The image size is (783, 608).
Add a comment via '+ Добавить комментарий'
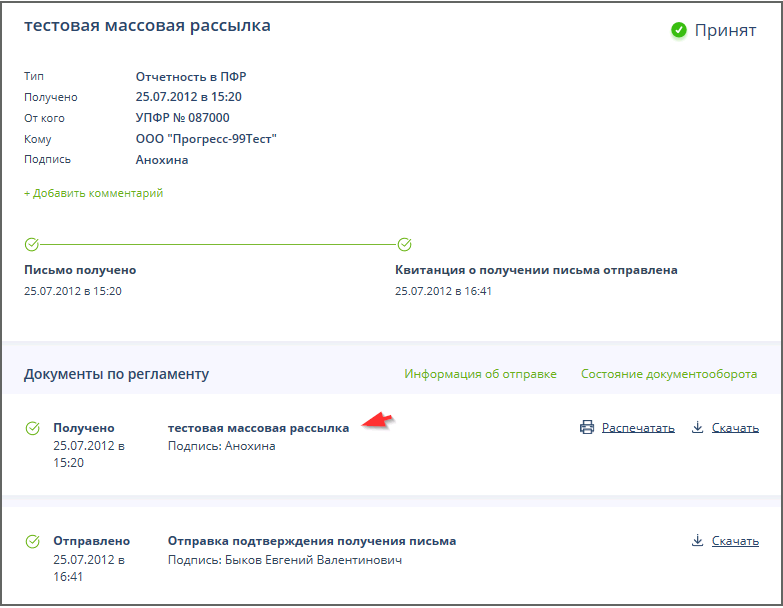coord(93,193)
